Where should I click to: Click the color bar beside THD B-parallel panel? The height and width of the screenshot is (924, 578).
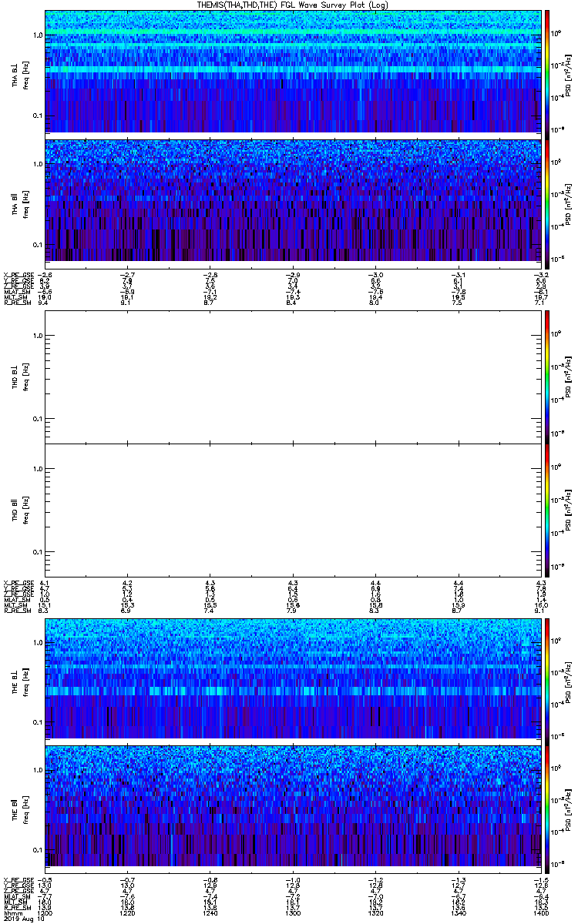tap(548, 509)
